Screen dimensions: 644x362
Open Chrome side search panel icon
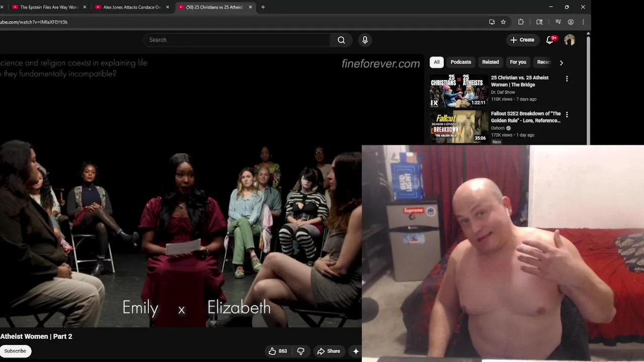click(x=539, y=22)
